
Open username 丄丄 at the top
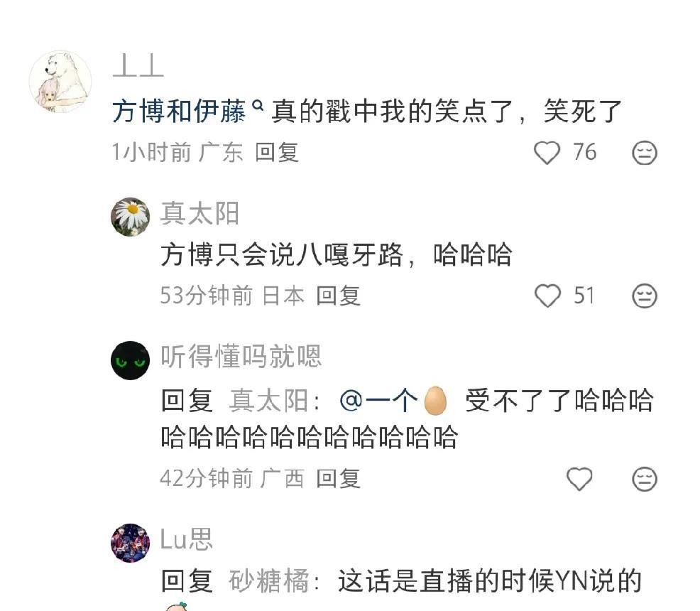tap(138, 65)
